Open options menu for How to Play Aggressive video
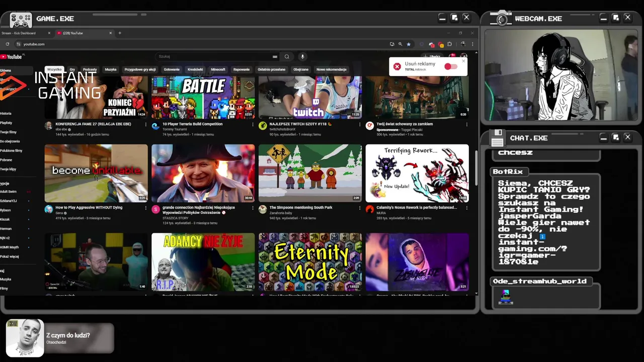The height and width of the screenshot is (362, 644). 145,208
